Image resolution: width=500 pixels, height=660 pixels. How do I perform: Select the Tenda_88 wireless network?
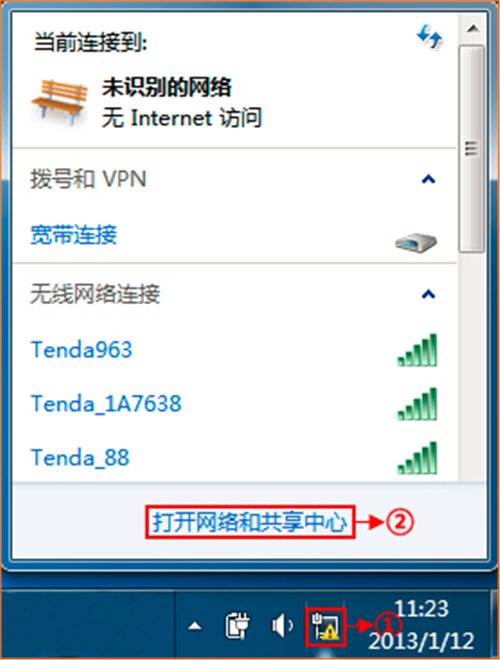[x=235, y=458]
